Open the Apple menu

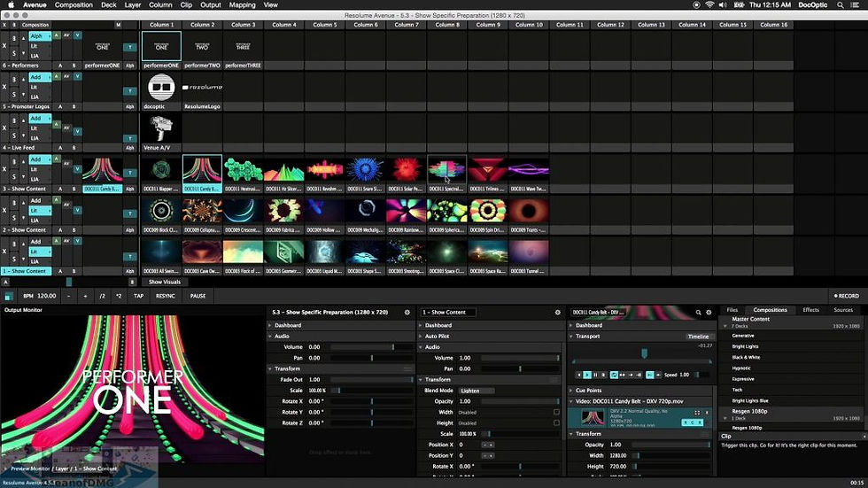pyautogui.click(x=11, y=4)
